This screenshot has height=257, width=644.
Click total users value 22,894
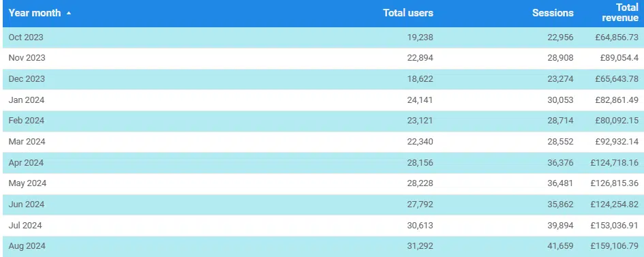[420, 58]
